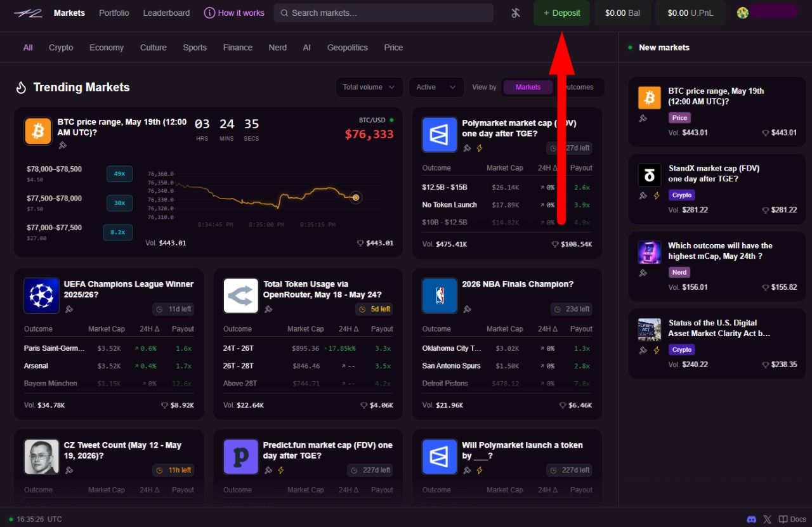The image size is (812, 527).
Task: Click the Predict.fun logo icon
Action: click(240, 457)
